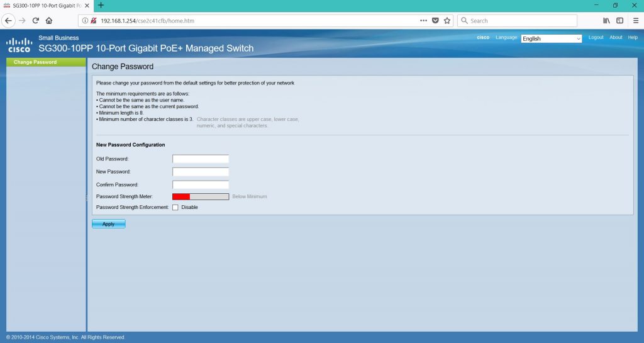Go back using the browser back arrow
The height and width of the screenshot is (343, 644).
pyautogui.click(x=9, y=21)
